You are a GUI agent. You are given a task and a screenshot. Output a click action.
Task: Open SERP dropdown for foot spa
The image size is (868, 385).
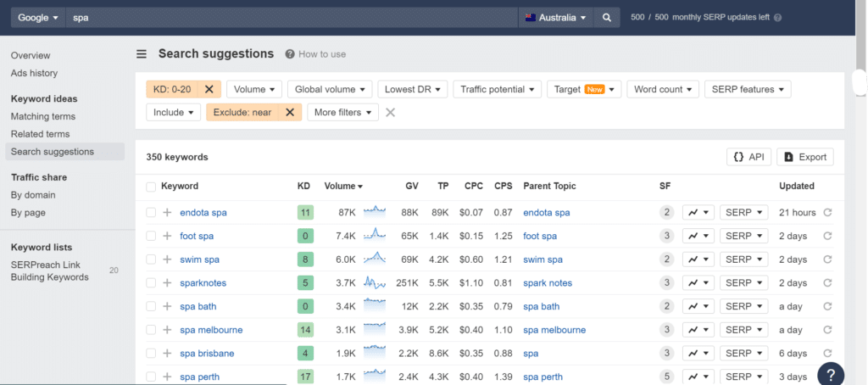744,236
